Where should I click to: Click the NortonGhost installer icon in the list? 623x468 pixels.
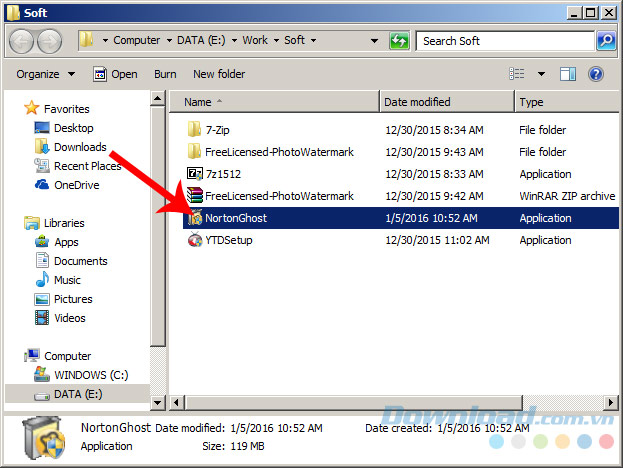point(195,218)
